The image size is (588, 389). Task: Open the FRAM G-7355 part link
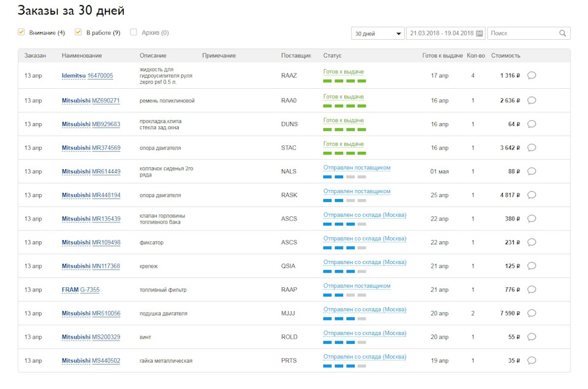coord(81,290)
